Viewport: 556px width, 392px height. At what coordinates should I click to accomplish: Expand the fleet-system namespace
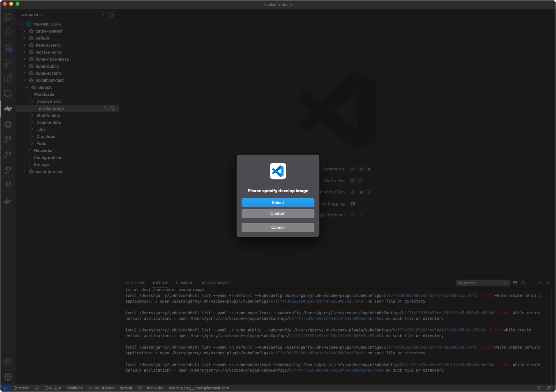(24, 45)
